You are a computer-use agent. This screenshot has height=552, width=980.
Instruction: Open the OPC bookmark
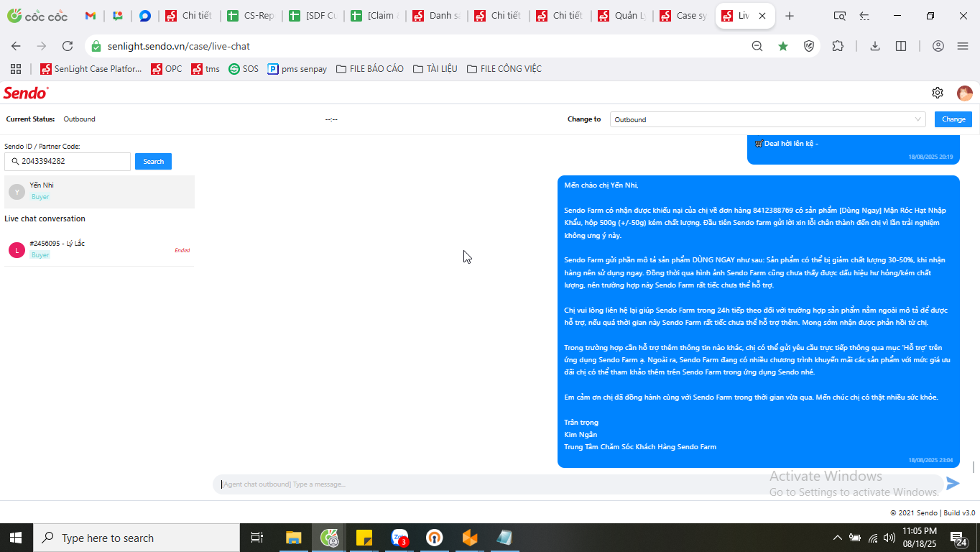point(167,69)
